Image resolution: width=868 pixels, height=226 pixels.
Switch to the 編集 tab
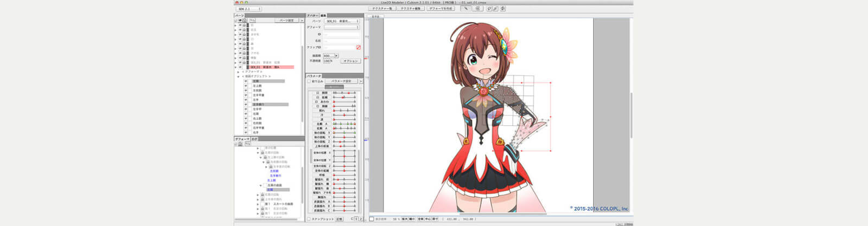(323, 15)
